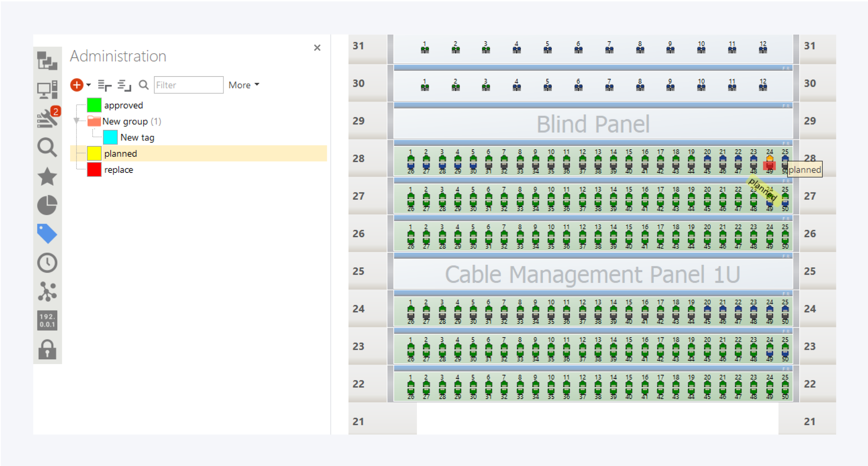Open the tags sidebar icon
Image resolution: width=868 pixels, height=466 pixels.
[x=47, y=234]
